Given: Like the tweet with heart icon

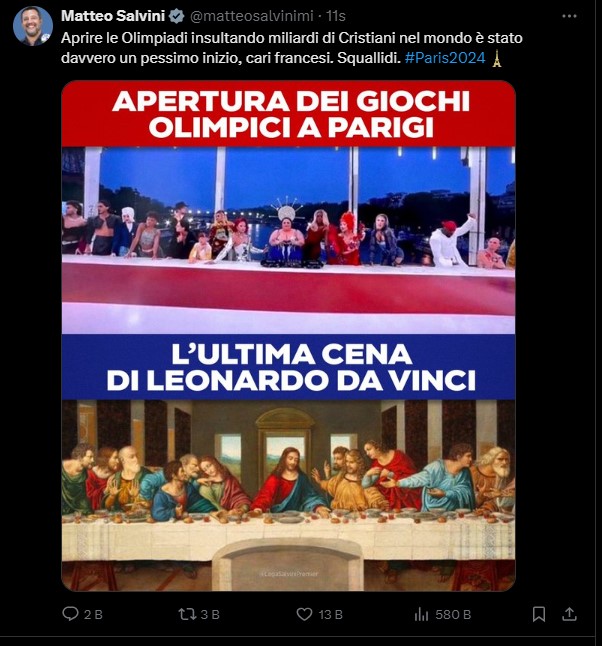Looking at the screenshot, I should (x=305, y=614).
